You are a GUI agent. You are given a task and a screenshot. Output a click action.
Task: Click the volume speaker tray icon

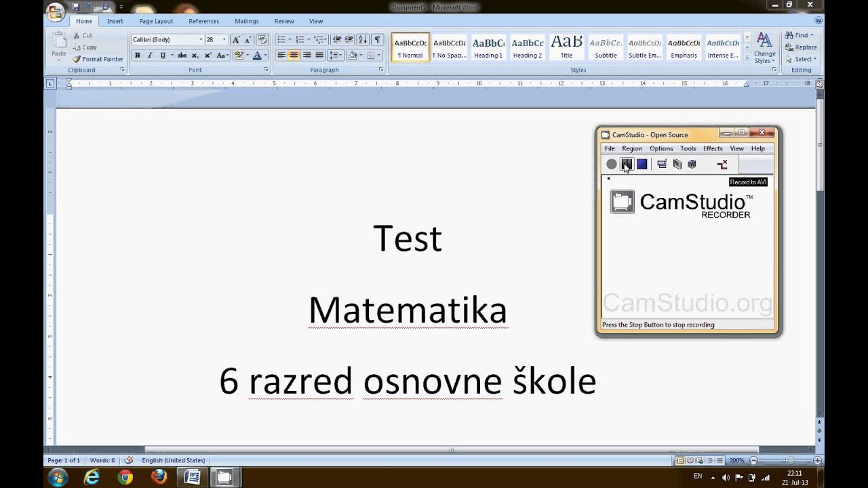click(726, 477)
